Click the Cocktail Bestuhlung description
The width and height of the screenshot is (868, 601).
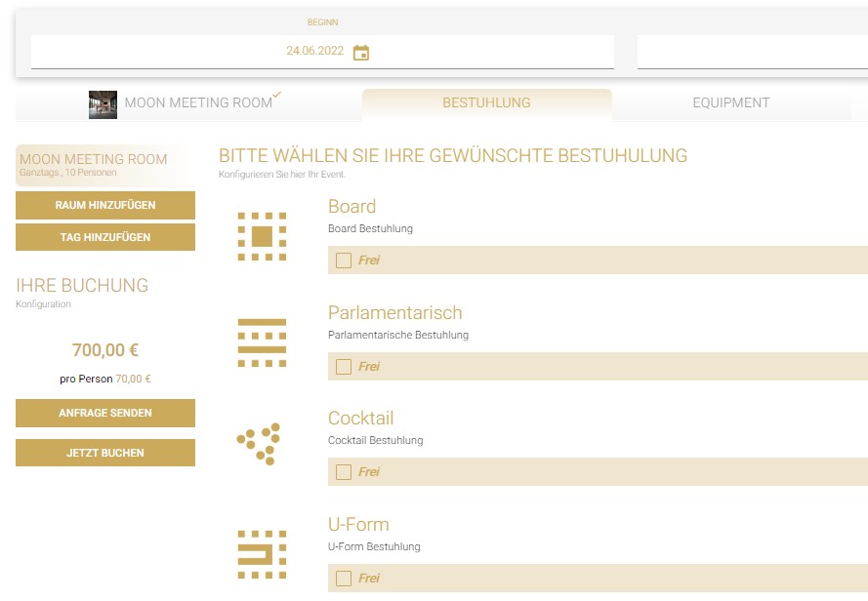[375, 441]
